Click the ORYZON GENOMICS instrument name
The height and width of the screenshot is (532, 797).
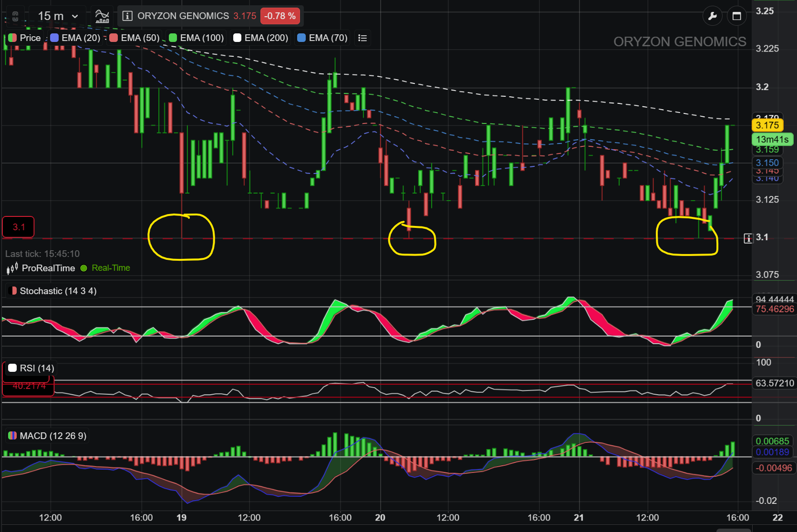[183, 16]
